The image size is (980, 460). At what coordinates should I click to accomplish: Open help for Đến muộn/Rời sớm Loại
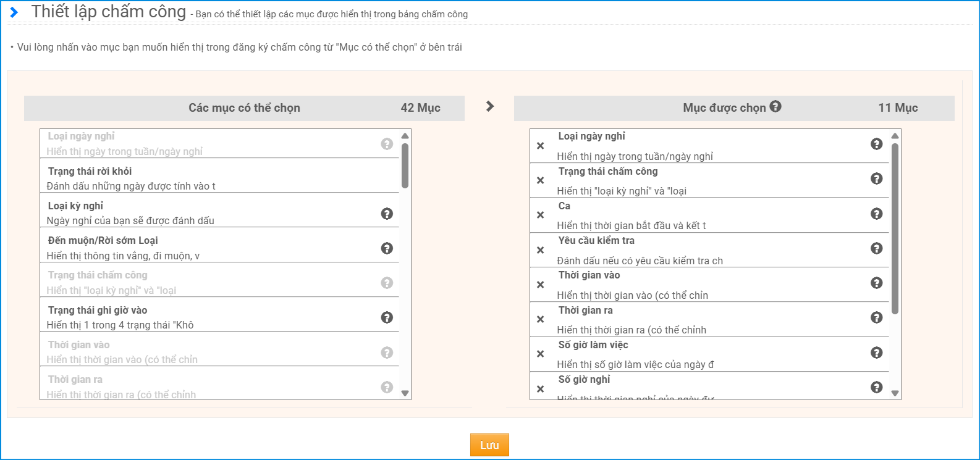point(387,248)
